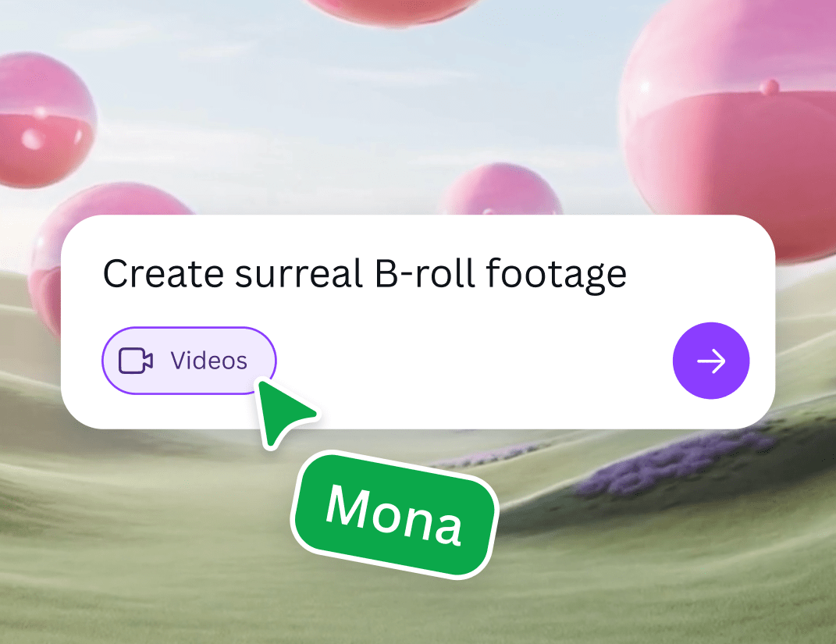Click the green Mona name tag
Viewport: 836px width, 644px height.
pyautogui.click(x=394, y=515)
